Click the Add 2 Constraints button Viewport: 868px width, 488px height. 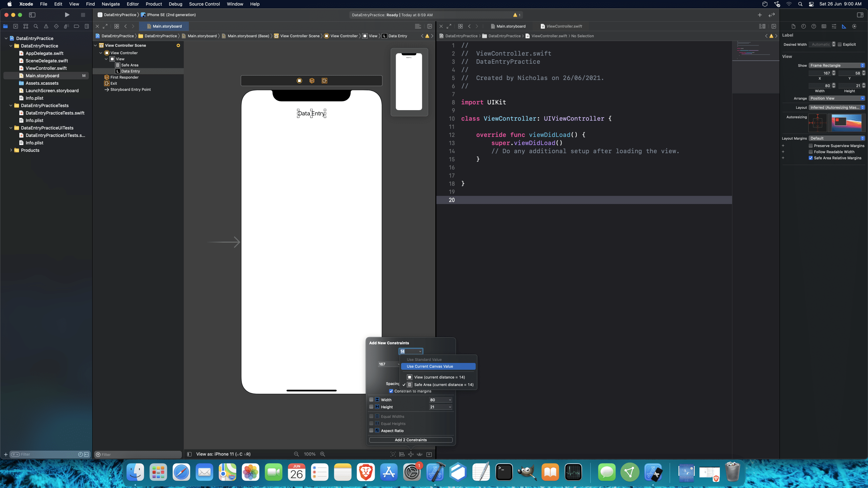click(x=411, y=440)
